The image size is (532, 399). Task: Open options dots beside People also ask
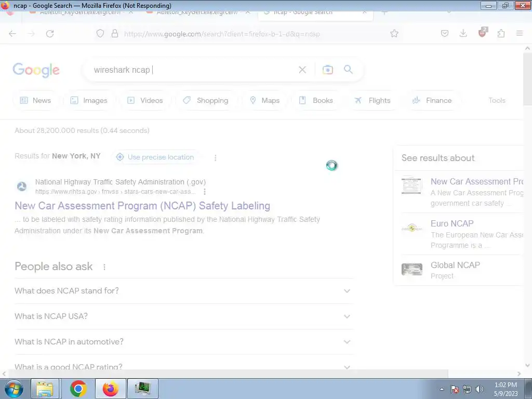(104, 268)
